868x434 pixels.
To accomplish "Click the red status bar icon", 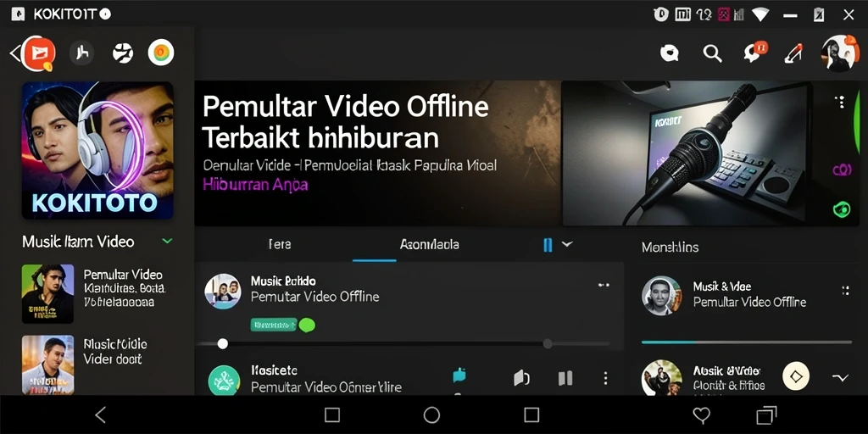I will tap(724, 14).
